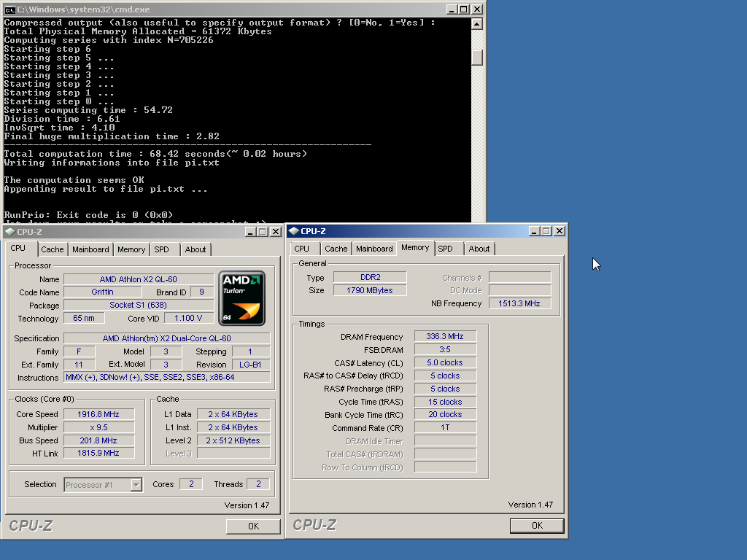Click the Package value Socket S1 (638)
Image resolution: width=747 pixels, height=560 pixels.
(x=138, y=305)
